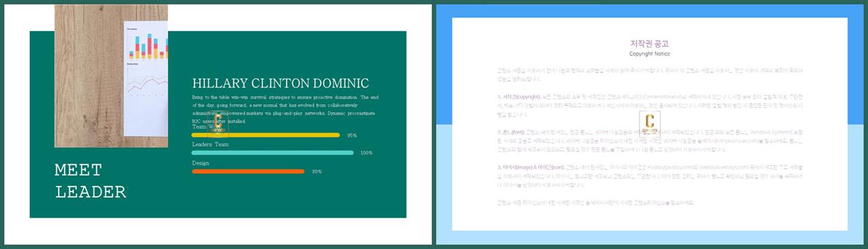Click the final paragraph of the copyright slide

pyautogui.click(x=595, y=202)
